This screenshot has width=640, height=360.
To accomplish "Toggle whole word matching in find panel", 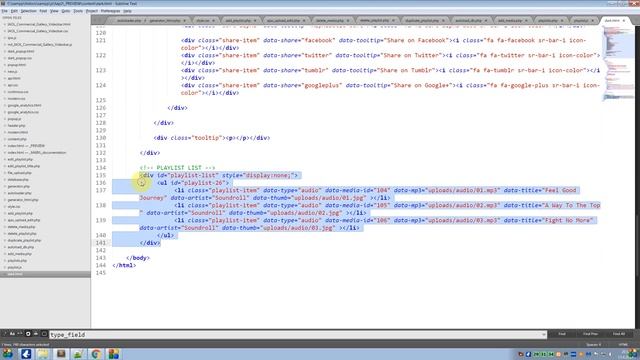I will coord(20,334).
